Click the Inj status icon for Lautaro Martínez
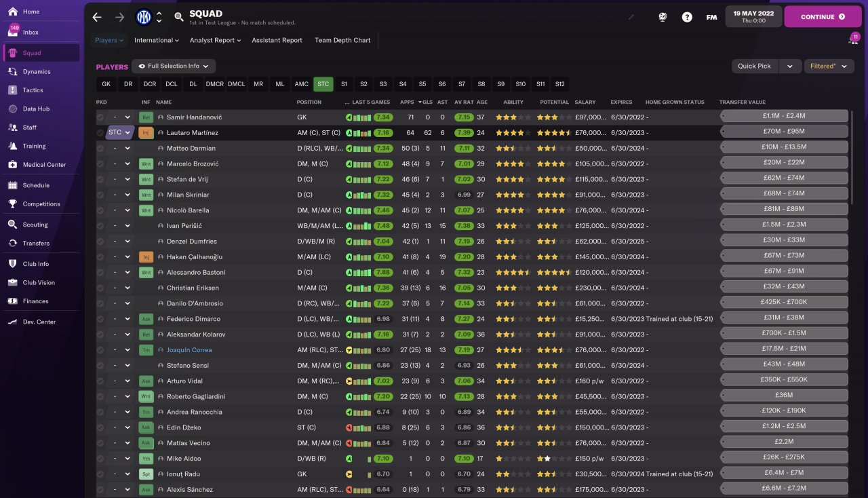 (146, 132)
